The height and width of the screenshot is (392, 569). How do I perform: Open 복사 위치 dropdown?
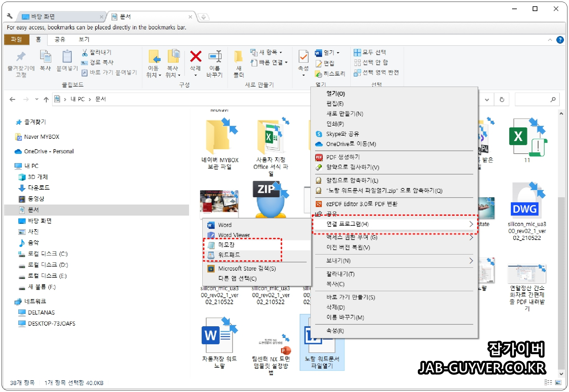[173, 64]
